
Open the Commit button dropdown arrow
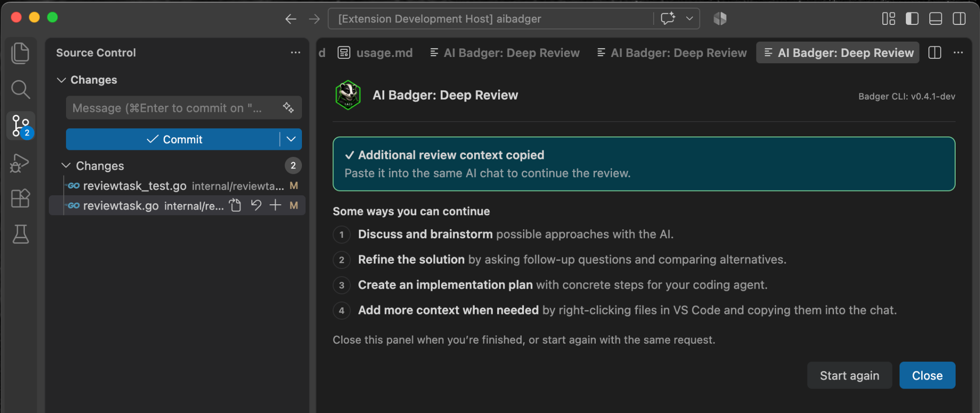291,139
